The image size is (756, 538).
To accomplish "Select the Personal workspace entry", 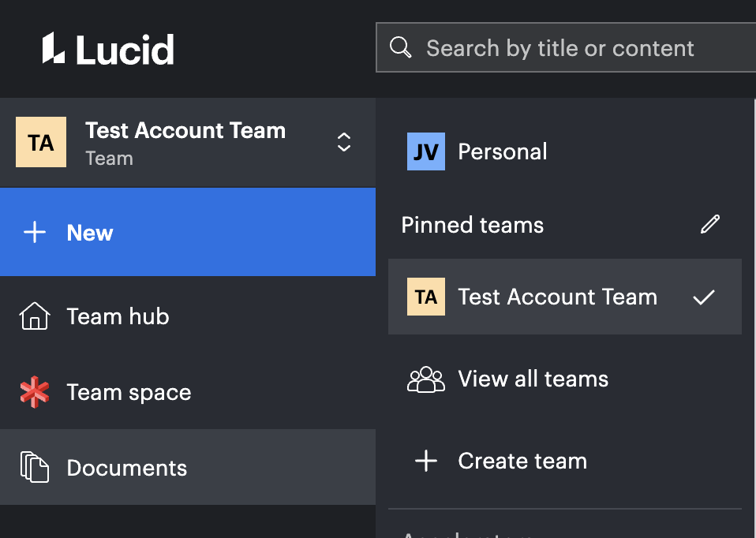I will click(564, 151).
